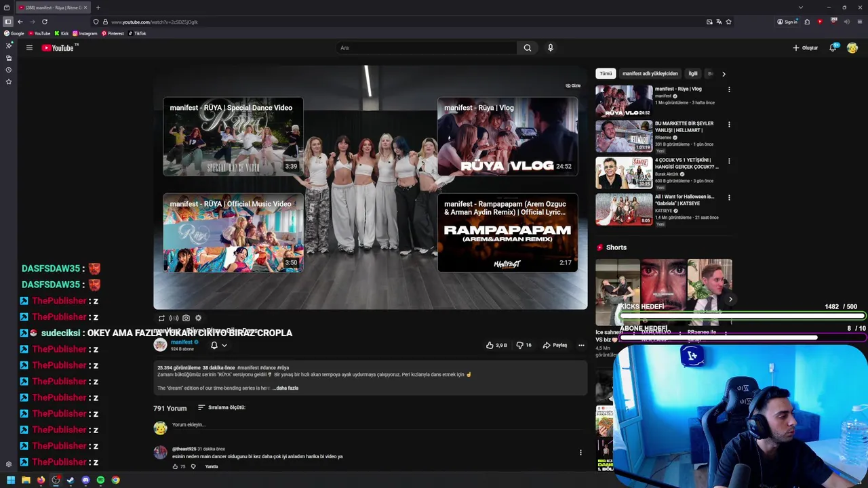This screenshot has height=488, width=868.
Task: Open more actions menu next to Paylaş
Action: tap(581, 345)
